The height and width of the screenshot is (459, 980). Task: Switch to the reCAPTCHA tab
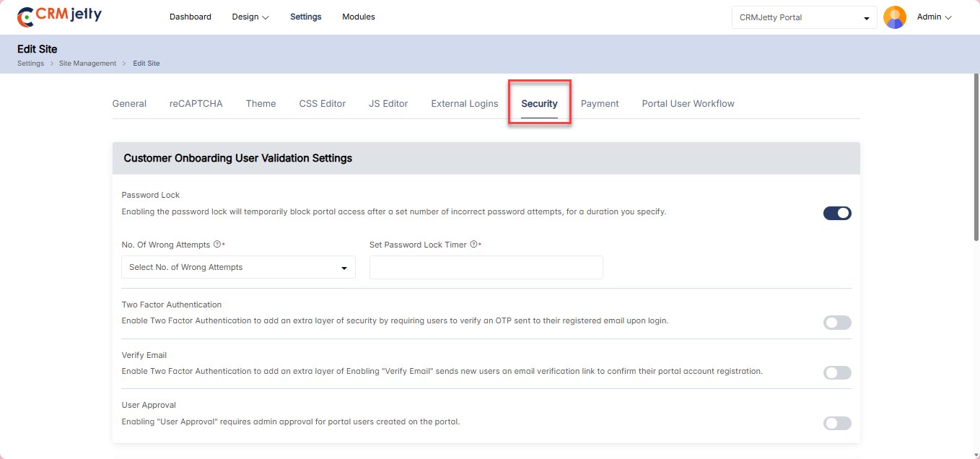coord(196,104)
